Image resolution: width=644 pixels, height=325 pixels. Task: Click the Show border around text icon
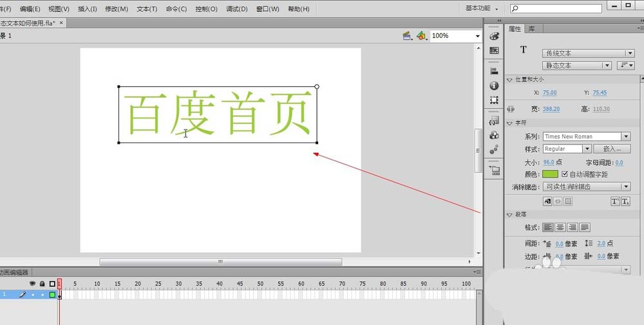(x=568, y=201)
